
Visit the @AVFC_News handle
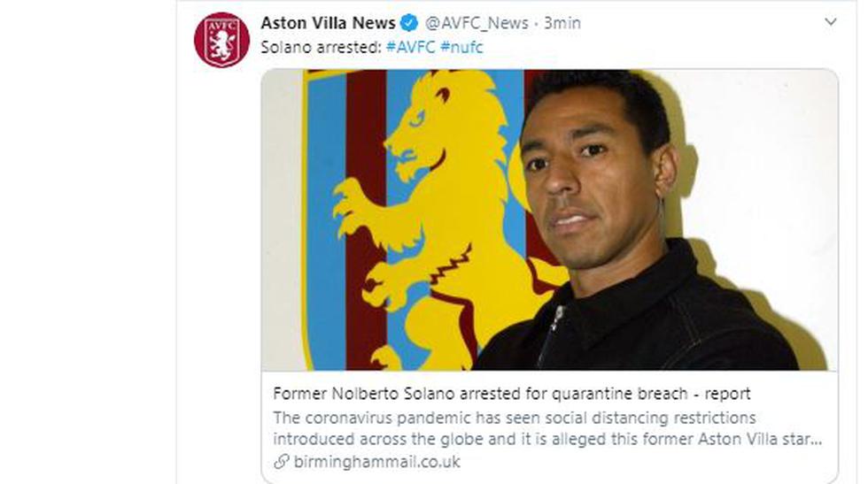[477, 23]
